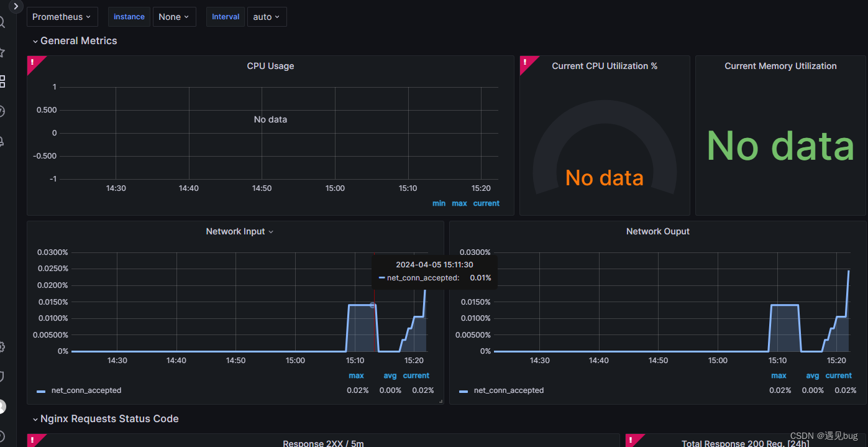Open the Explore compass icon
This screenshot has height=447, width=868.
click(2, 111)
